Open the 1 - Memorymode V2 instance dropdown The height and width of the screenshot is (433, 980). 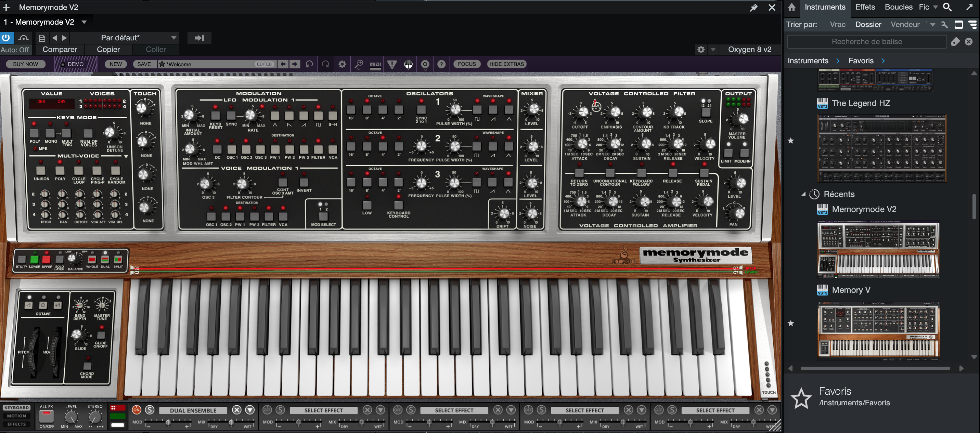(x=84, y=22)
